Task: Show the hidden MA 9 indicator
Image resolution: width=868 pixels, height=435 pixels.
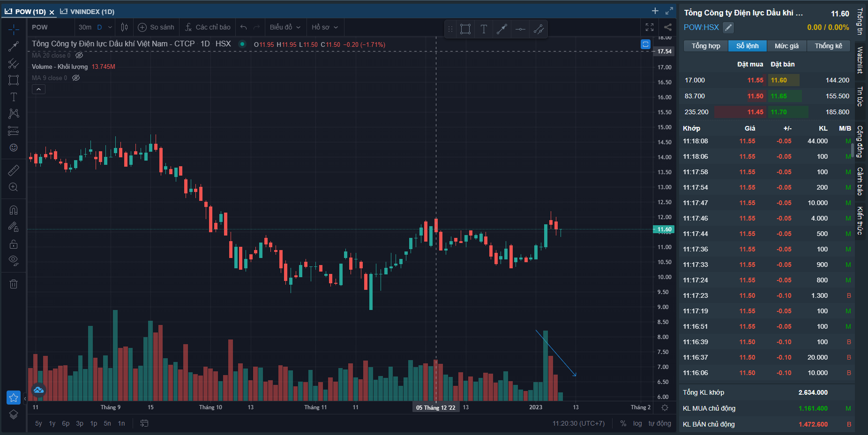Action: (76, 78)
